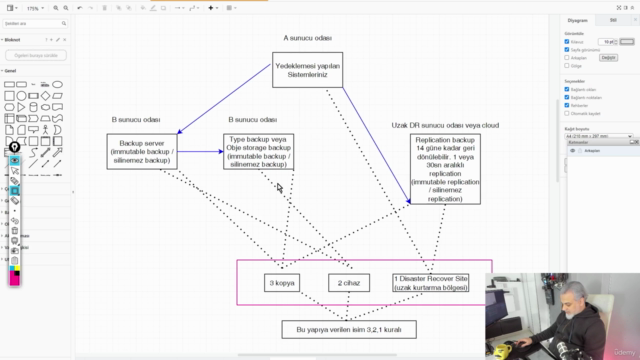Edit the Bloknot scratchpad with pencil icon

58,40
